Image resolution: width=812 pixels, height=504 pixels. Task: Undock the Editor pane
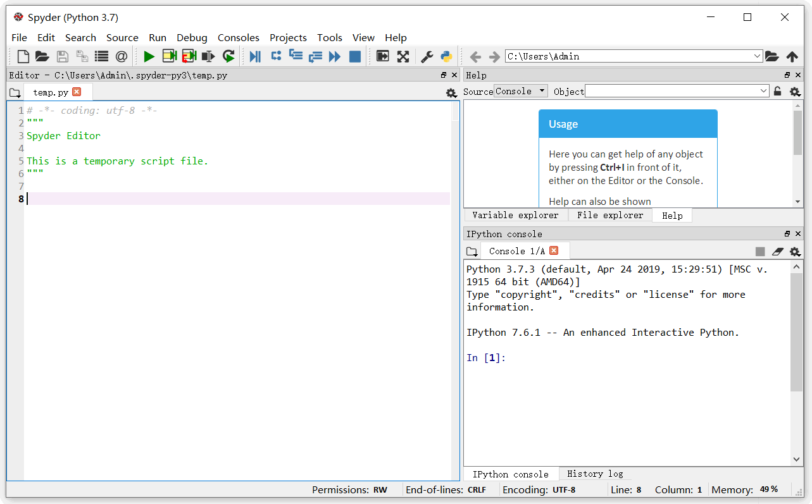444,75
